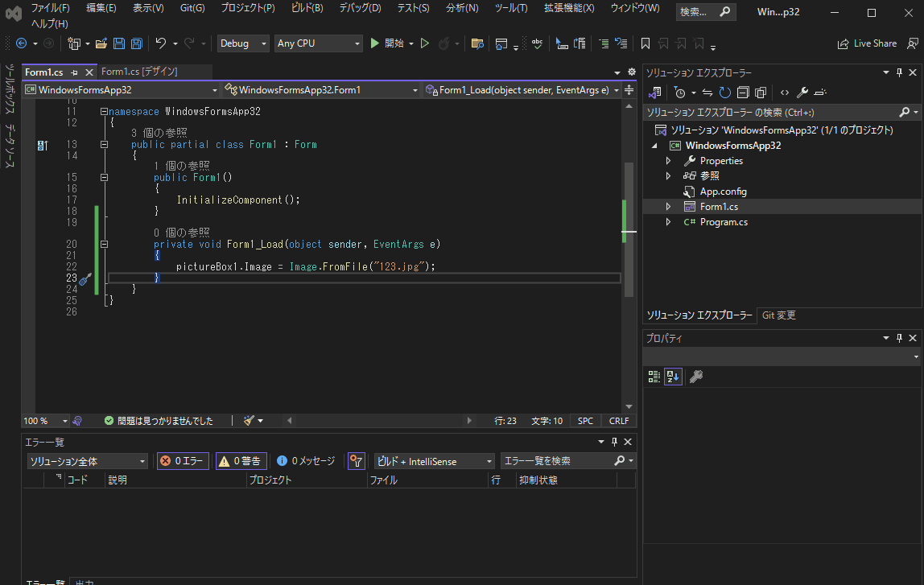Switch to the Form1.cs [デザイン] tab
The image size is (924, 585).
point(139,72)
